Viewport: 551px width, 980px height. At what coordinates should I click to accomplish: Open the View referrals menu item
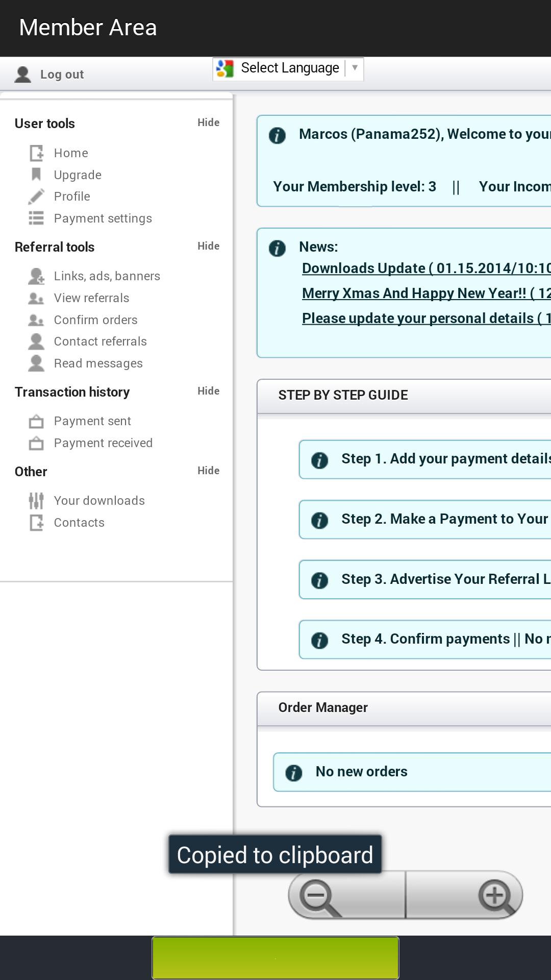coord(91,298)
